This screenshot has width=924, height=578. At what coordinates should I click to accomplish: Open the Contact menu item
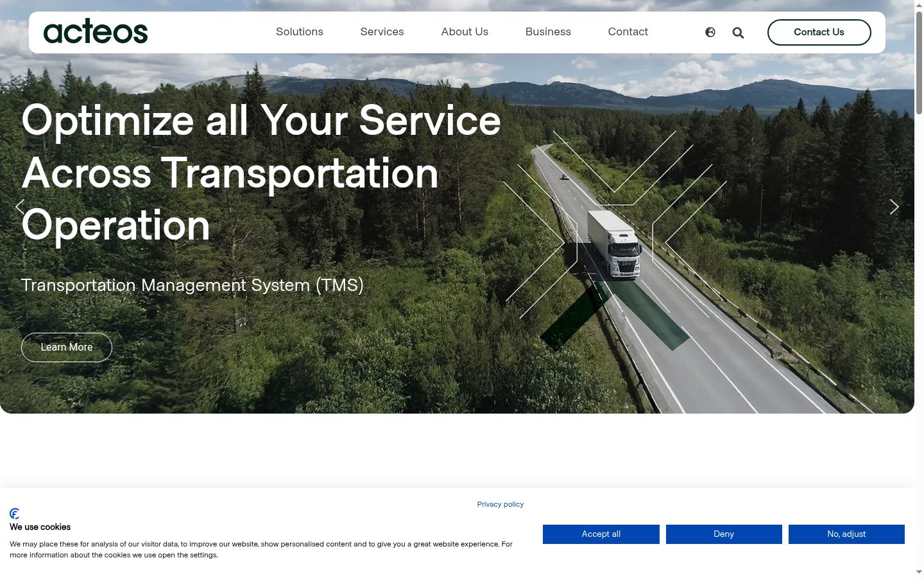click(628, 32)
